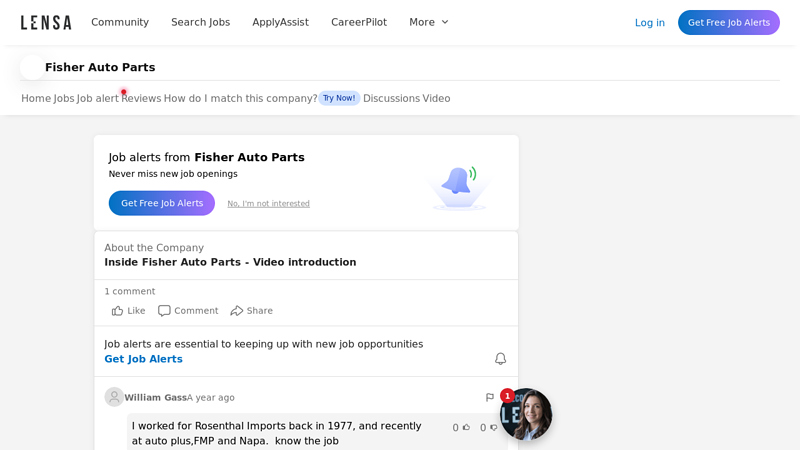Open 'How do I match this company?'

click(x=240, y=98)
